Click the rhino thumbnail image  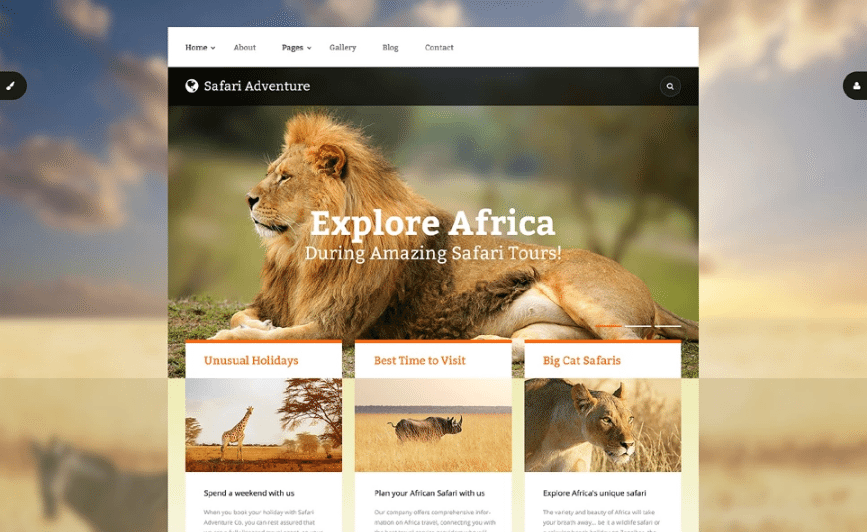click(433, 425)
